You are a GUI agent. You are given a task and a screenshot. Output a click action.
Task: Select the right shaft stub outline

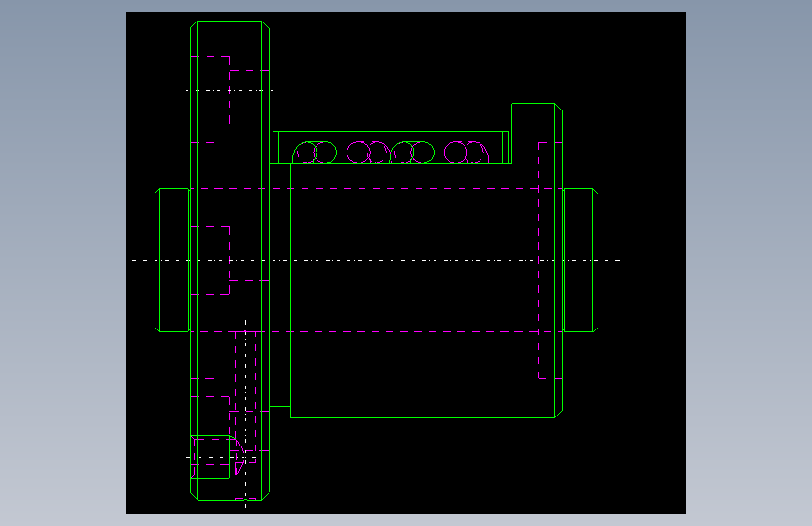[x=580, y=260]
